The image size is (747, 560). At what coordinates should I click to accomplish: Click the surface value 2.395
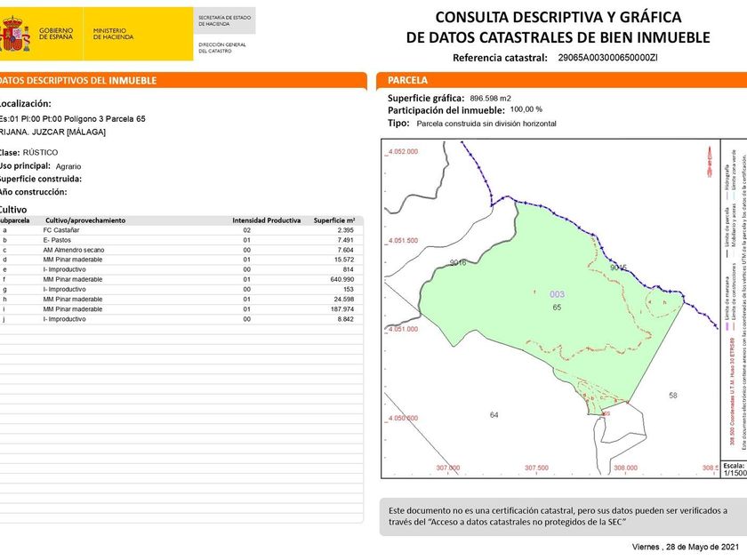click(x=345, y=230)
